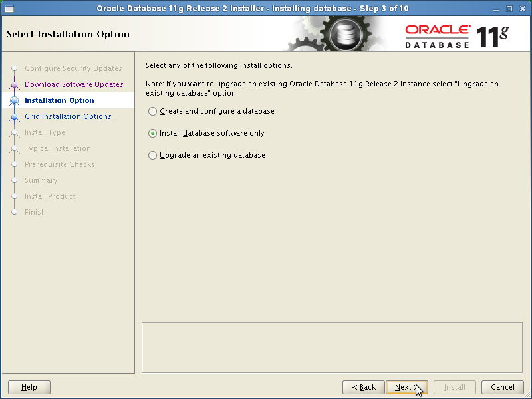
Task: Maximize the Oracle installer window
Action: (509, 9)
